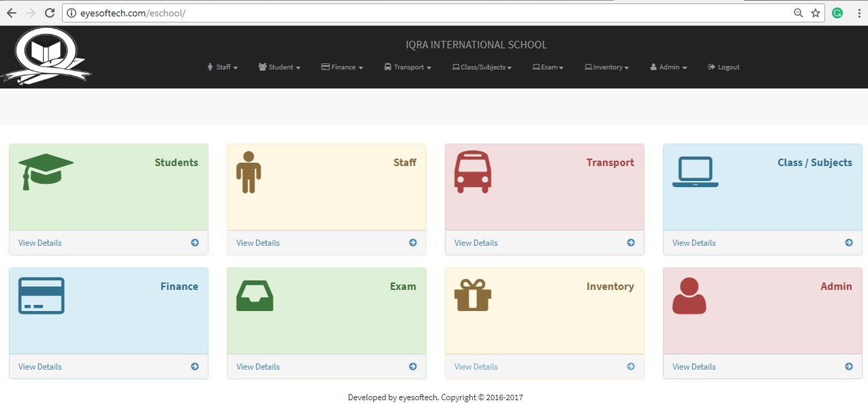Open View Details link under Inventory
Viewport: 868px width, 407px height.
pos(476,367)
